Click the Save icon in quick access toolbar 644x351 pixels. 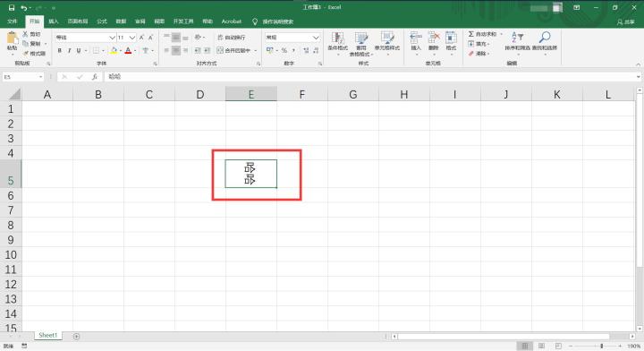tap(12, 8)
